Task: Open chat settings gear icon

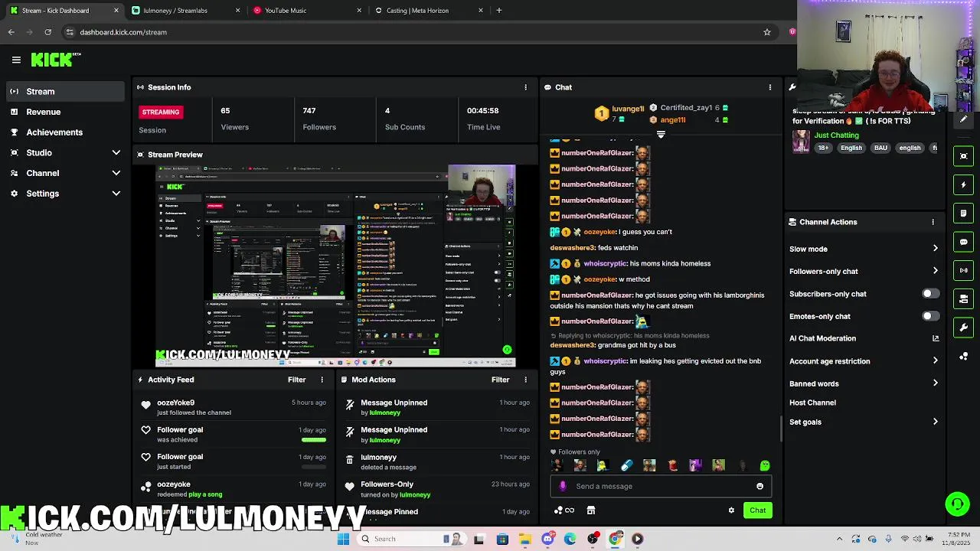Action: (x=731, y=510)
